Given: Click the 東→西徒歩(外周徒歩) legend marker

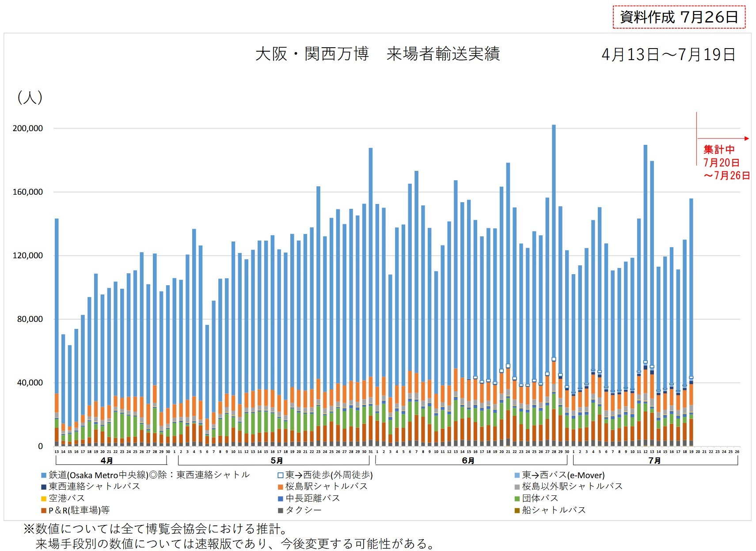Looking at the screenshot, I should pos(280,476).
